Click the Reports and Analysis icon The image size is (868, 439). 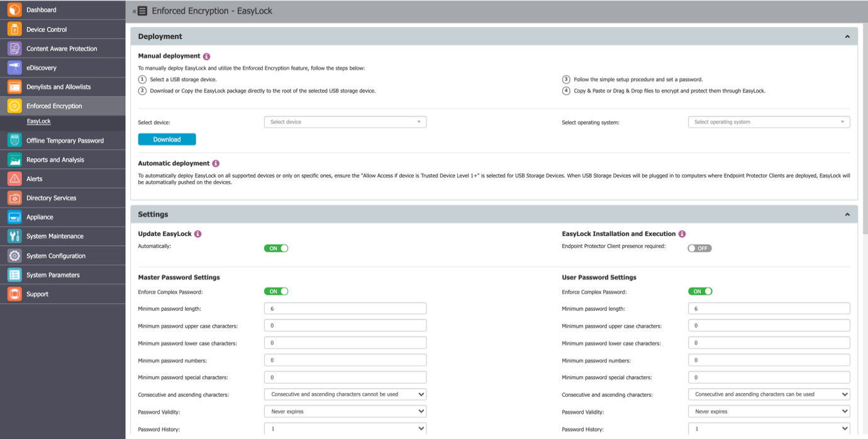click(x=14, y=160)
